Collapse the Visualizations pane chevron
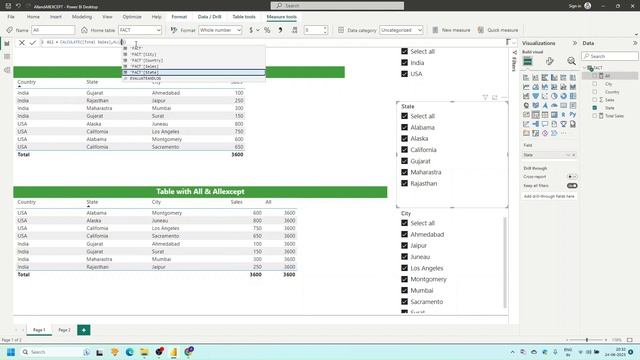The image size is (640, 360). (x=575, y=43)
